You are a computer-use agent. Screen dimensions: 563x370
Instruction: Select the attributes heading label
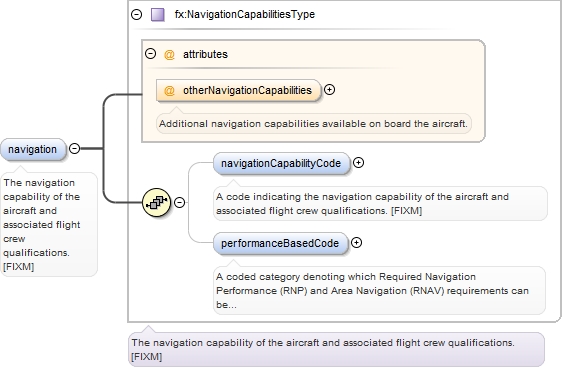pyautogui.click(x=205, y=54)
